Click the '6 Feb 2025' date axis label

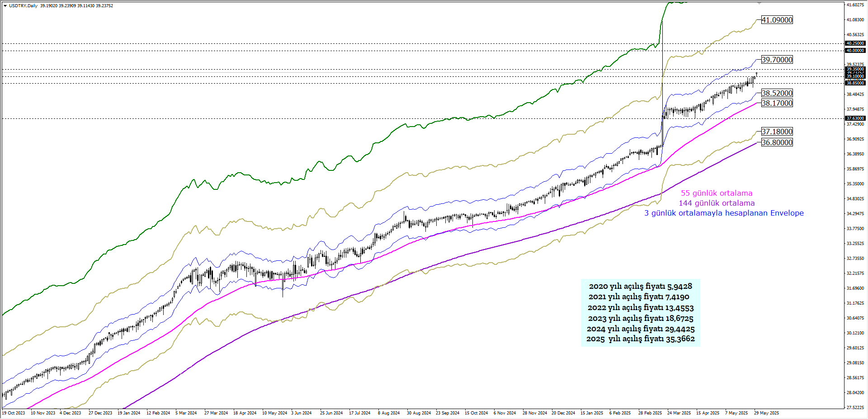(620, 413)
